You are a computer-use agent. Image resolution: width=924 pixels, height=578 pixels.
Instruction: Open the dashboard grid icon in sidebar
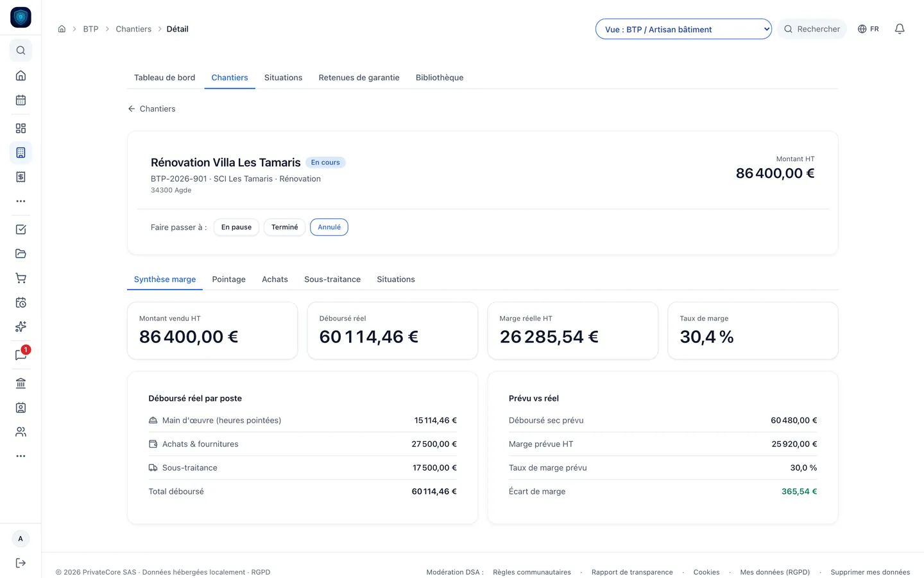[21, 128]
